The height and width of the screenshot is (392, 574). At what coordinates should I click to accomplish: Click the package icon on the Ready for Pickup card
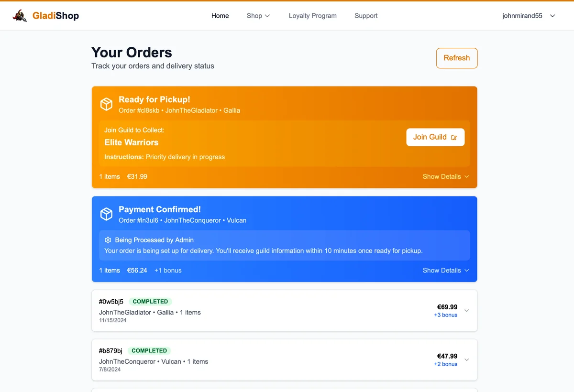click(x=106, y=104)
